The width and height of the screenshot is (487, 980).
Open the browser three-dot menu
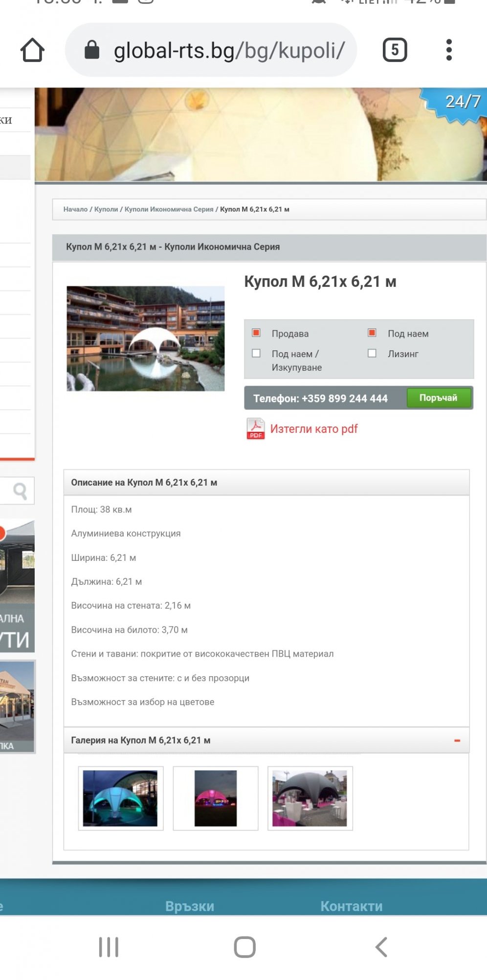[x=449, y=50]
